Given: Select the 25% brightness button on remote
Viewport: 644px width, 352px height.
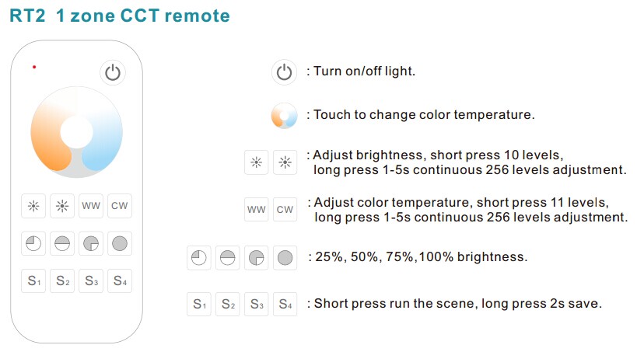Looking at the screenshot, I should [33, 244].
